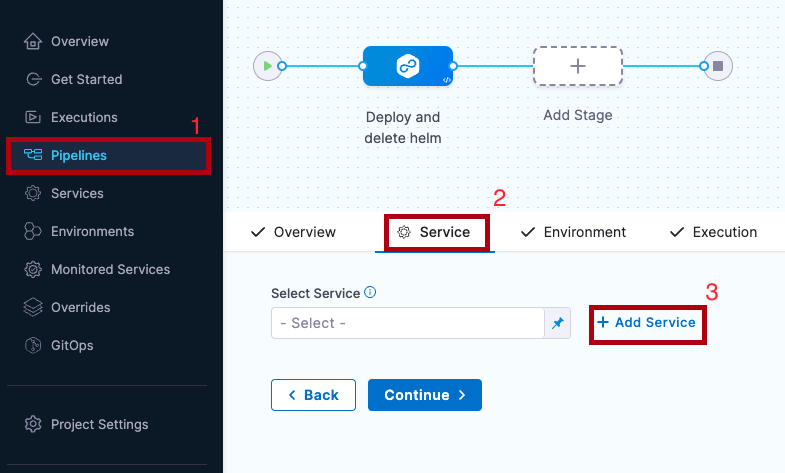
Task: Click the pipeline start play node
Action: 266,66
